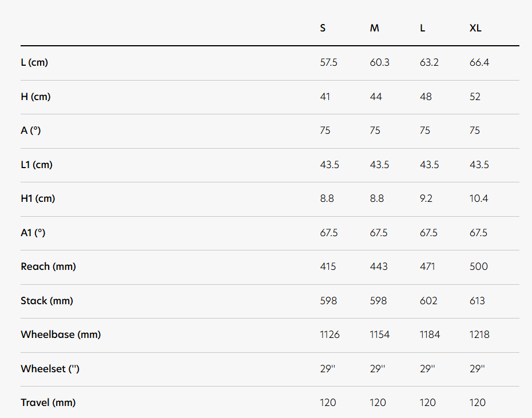The width and height of the screenshot is (532, 418).
Task: Click the Stack value 602 for L
Action: point(427,301)
